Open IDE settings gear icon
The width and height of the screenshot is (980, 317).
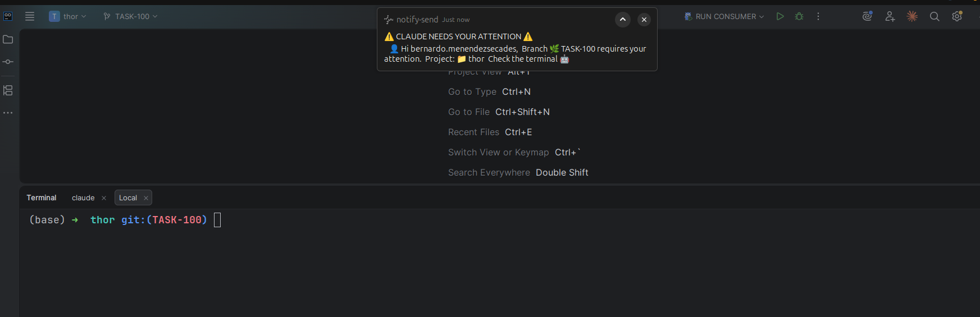tap(958, 16)
